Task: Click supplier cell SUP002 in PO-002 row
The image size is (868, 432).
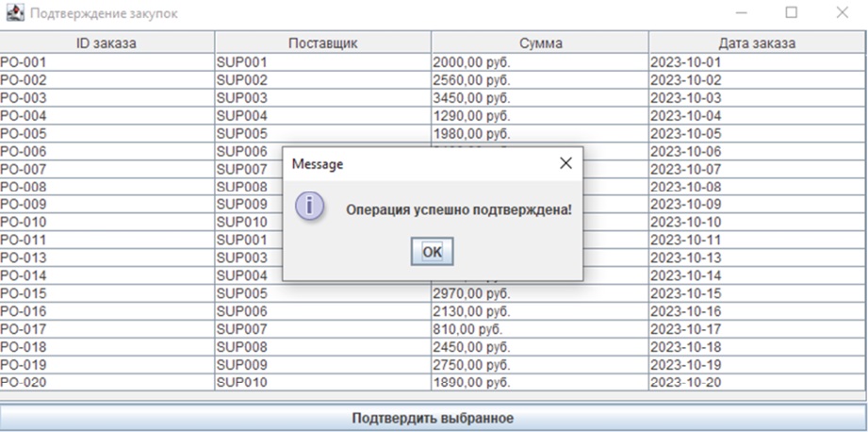Action: click(x=322, y=80)
